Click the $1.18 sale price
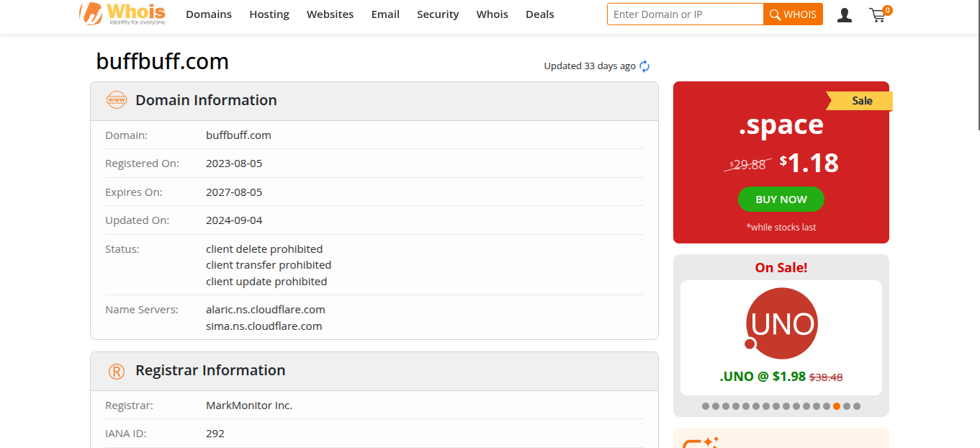The height and width of the screenshot is (448, 980). pyautogui.click(x=809, y=163)
